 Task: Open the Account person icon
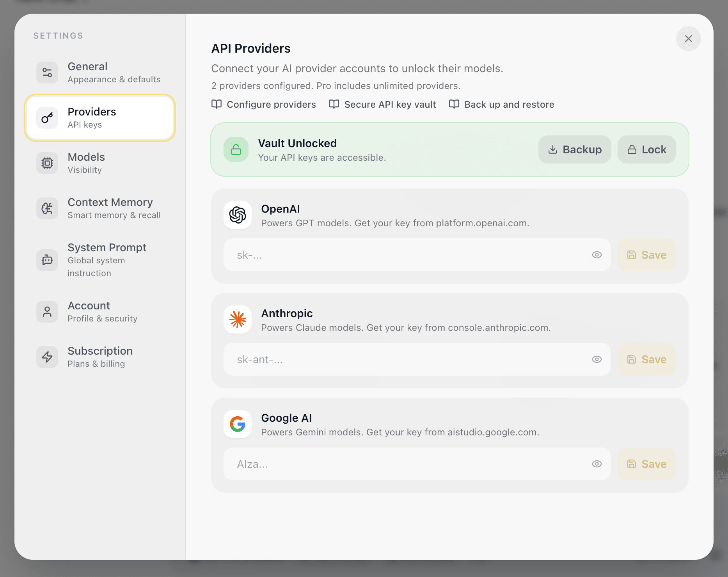coord(47,312)
